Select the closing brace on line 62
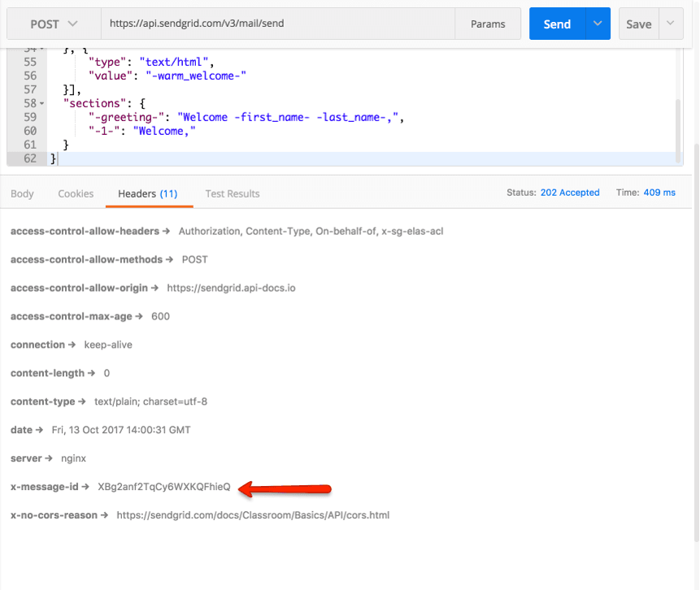This screenshot has width=700, height=590. pyautogui.click(x=54, y=158)
